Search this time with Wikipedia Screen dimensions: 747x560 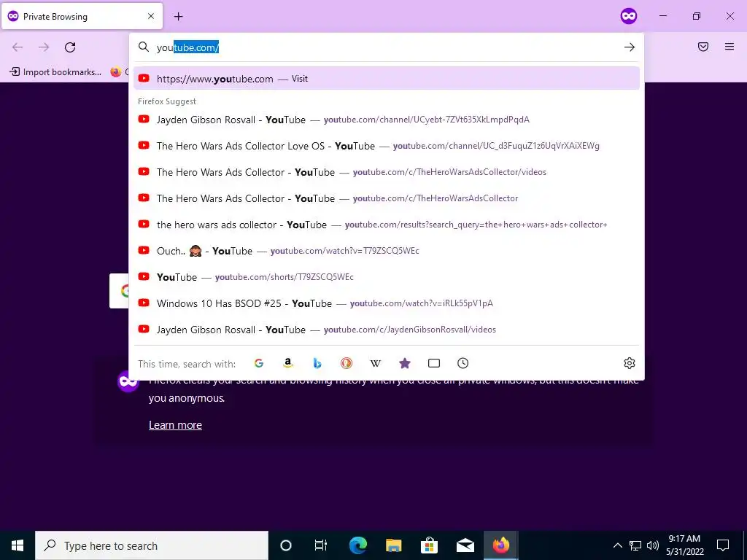click(376, 363)
